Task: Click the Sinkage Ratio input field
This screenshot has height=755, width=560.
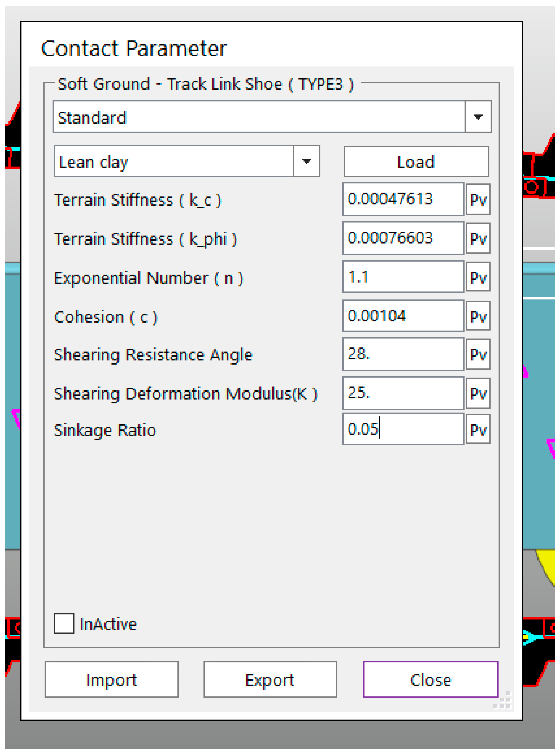Action: tap(403, 430)
